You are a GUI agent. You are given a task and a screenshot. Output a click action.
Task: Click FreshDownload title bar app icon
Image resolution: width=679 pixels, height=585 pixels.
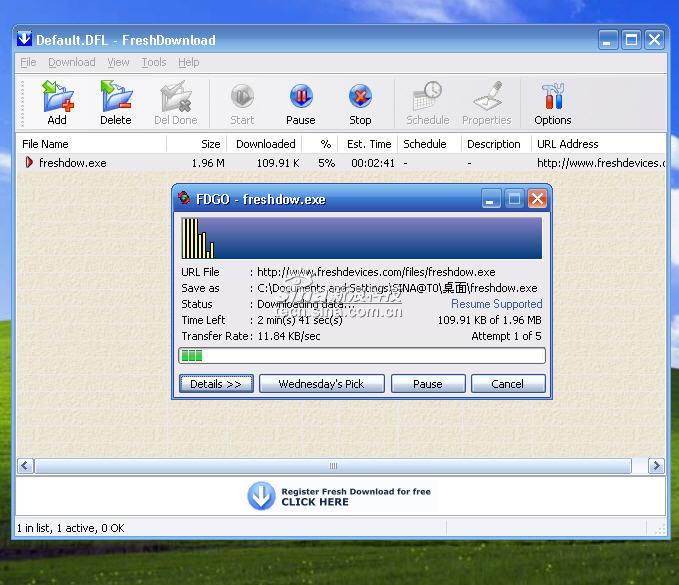click(x=24, y=39)
